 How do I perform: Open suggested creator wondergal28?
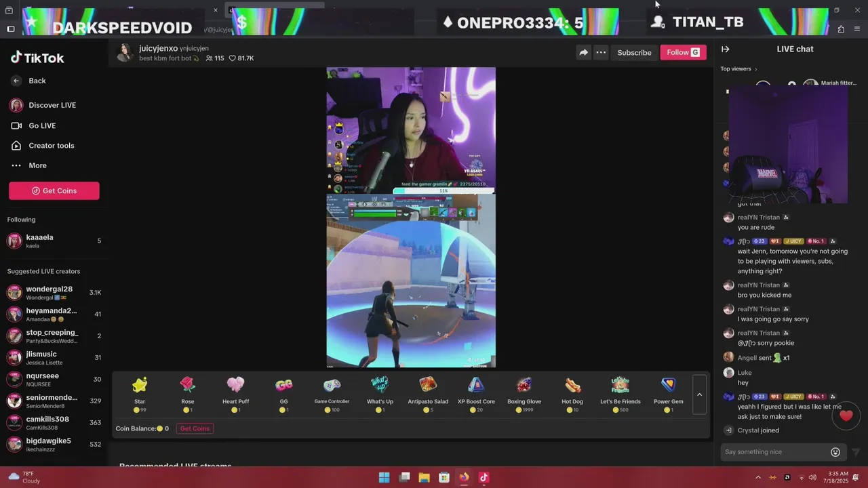(54, 293)
